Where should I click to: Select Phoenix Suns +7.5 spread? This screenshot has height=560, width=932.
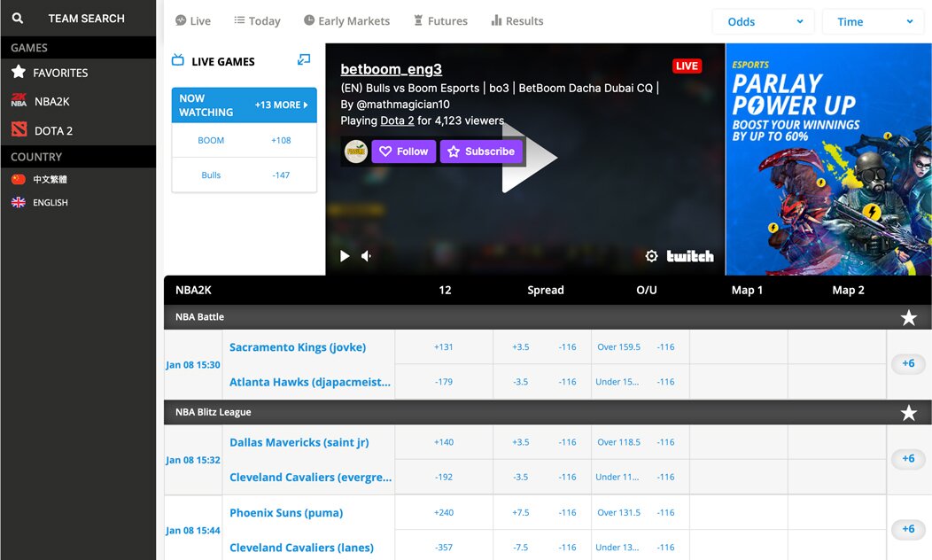542,512
